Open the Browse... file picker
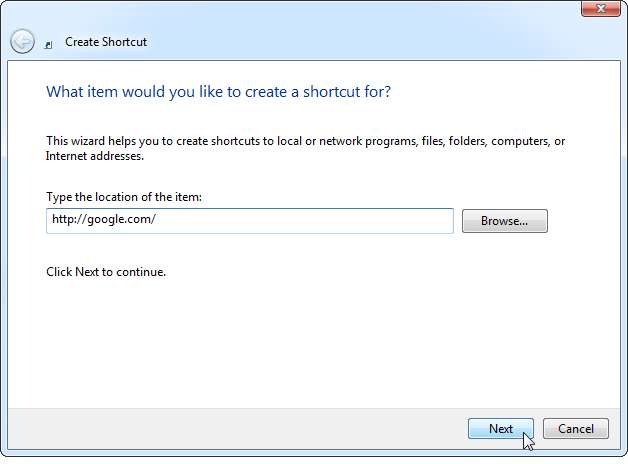Viewport: 628px width, 464px height. tap(505, 220)
